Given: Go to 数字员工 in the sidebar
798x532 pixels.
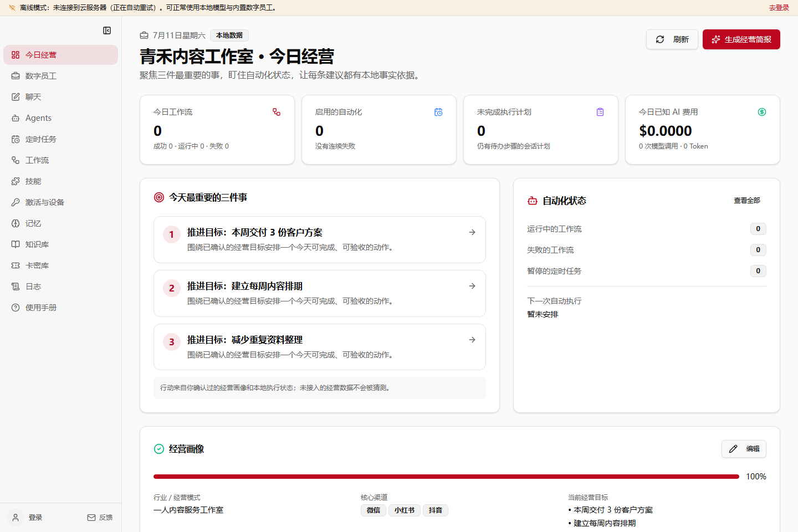Looking at the screenshot, I should [60, 76].
